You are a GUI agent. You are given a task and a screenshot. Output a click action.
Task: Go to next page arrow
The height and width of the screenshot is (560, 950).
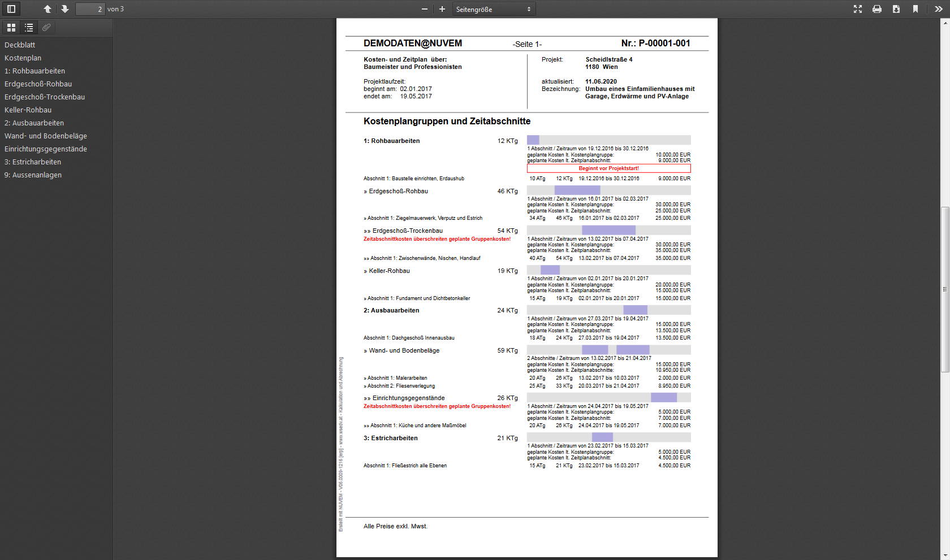pos(65,9)
